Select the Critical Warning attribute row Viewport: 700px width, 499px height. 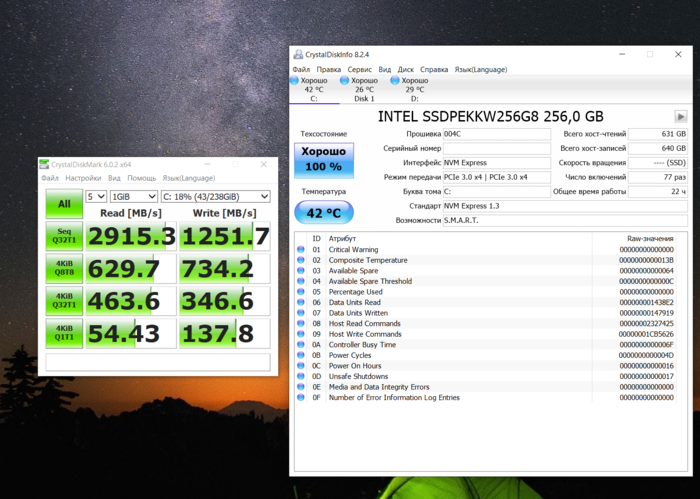tap(485, 250)
